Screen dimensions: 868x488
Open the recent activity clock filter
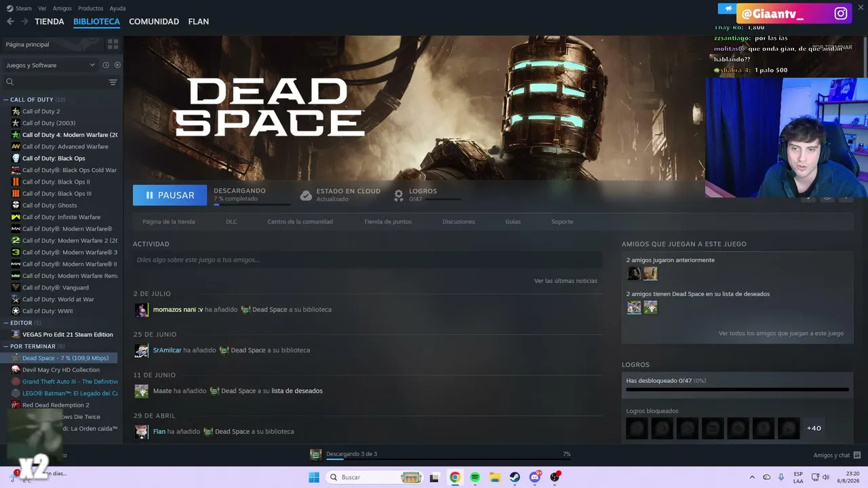pyautogui.click(x=106, y=65)
